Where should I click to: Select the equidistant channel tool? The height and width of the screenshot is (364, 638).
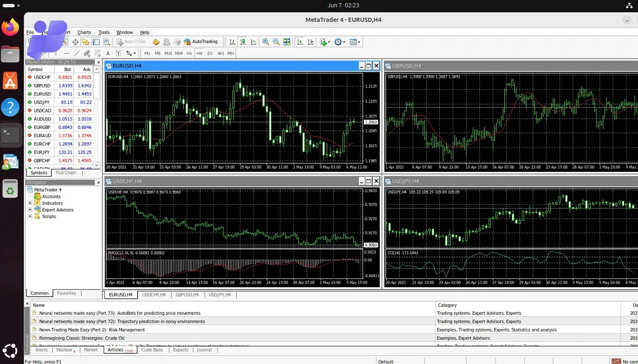click(87, 53)
